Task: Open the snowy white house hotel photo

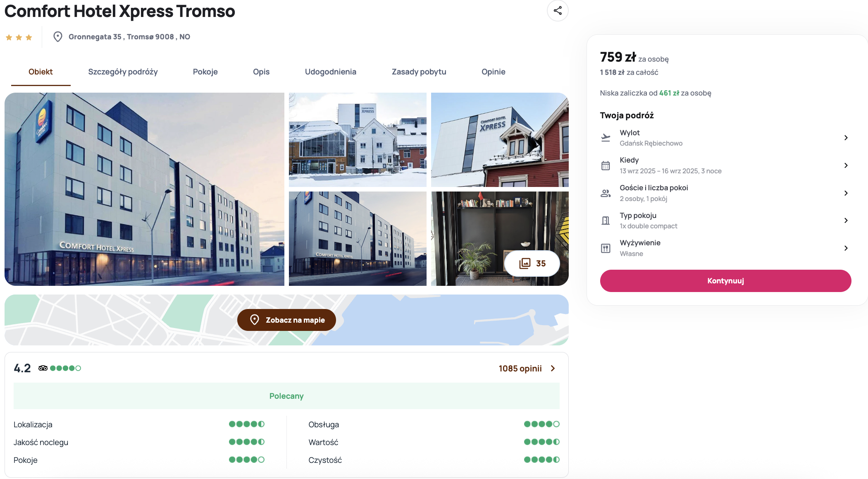Action: coord(358,140)
